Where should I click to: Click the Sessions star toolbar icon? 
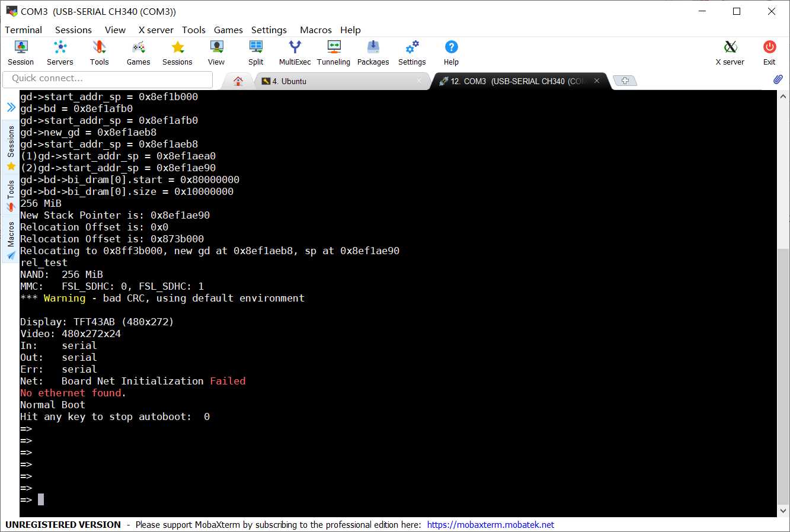(177, 52)
